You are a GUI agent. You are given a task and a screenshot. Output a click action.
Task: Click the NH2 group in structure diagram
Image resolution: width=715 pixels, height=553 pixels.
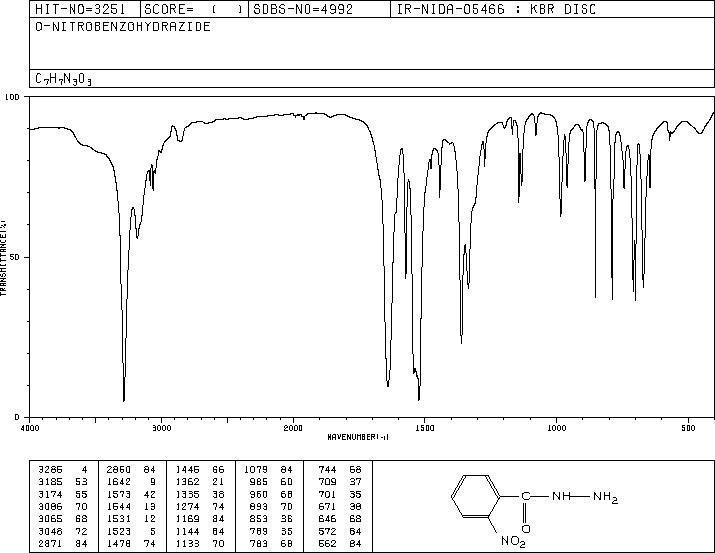(x=605, y=497)
